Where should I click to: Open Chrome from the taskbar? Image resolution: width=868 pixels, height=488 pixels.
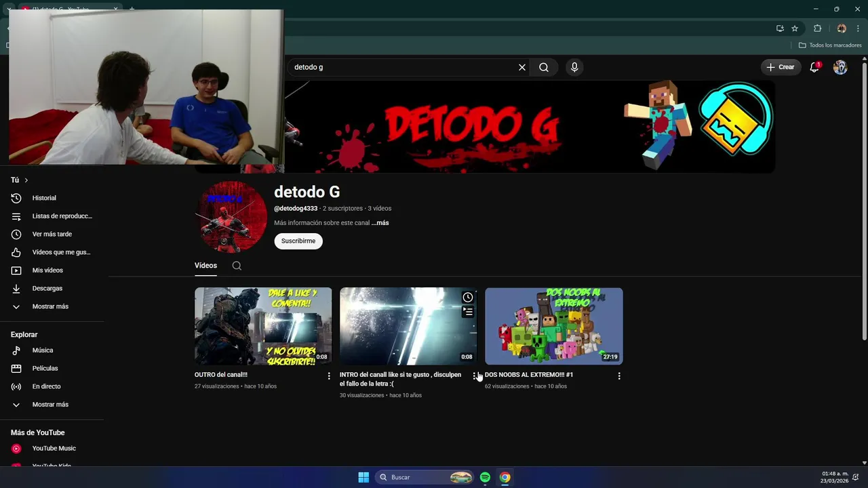pyautogui.click(x=505, y=477)
